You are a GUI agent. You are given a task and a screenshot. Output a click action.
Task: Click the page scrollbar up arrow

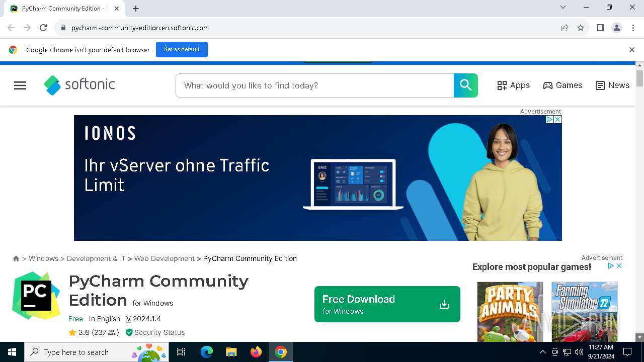[x=640, y=65]
